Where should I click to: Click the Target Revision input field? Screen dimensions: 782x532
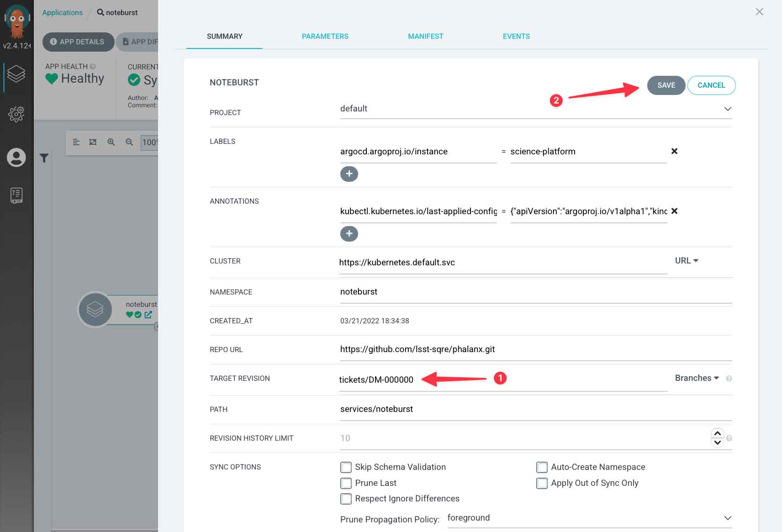point(502,380)
